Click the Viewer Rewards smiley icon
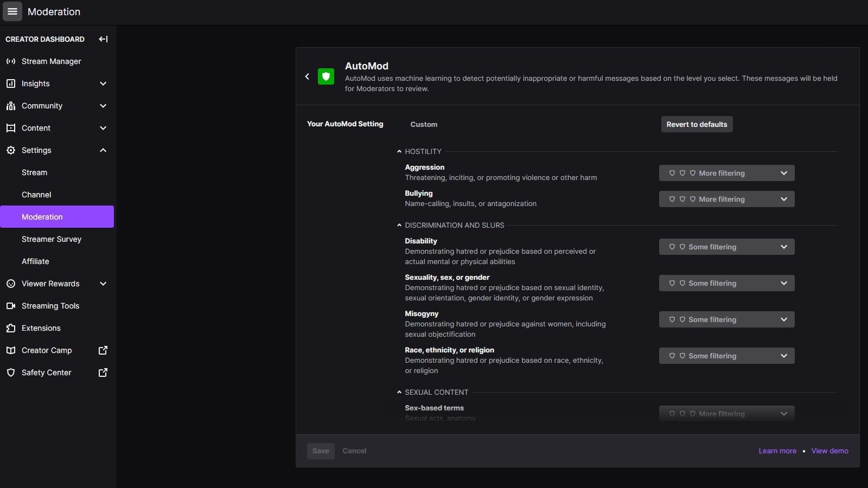The width and height of the screenshot is (868, 488). pyautogui.click(x=10, y=284)
